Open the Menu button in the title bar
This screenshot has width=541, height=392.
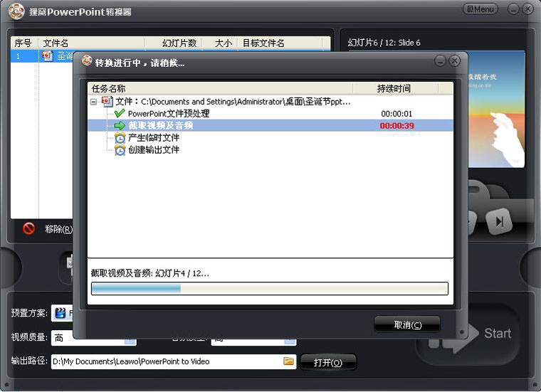(x=480, y=9)
